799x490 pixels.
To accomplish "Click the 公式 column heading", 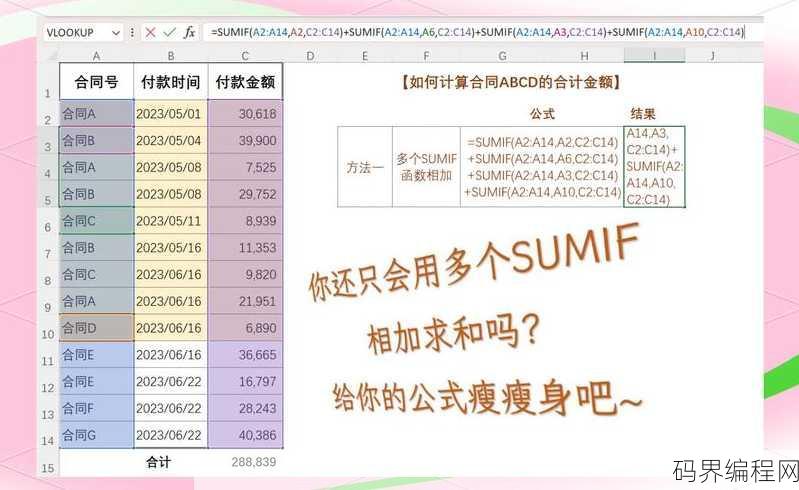I will (x=542, y=114).
